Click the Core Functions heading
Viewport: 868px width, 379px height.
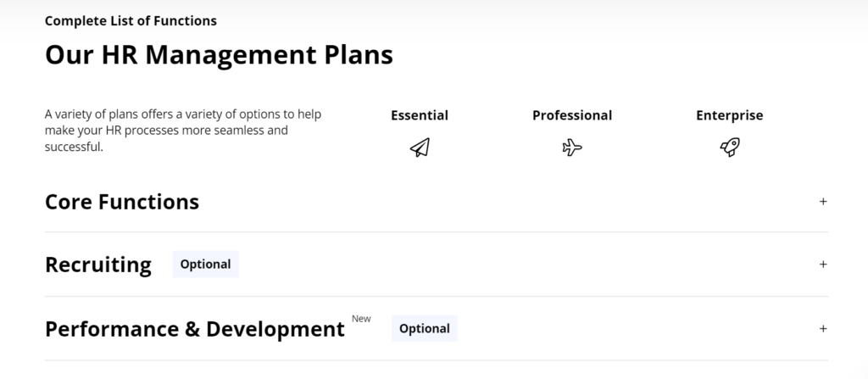(x=122, y=202)
